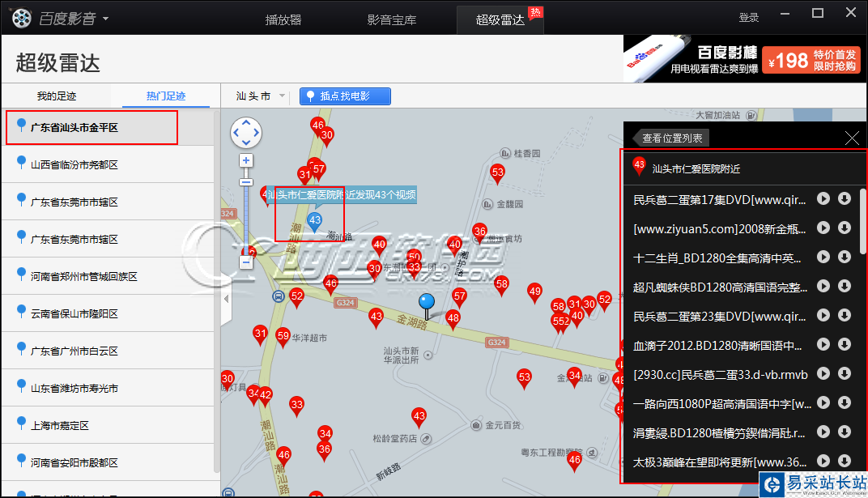Screen dimensions: 868x498
Task: Click red marker 43 above 松龄堂药店
Action: point(419,417)
